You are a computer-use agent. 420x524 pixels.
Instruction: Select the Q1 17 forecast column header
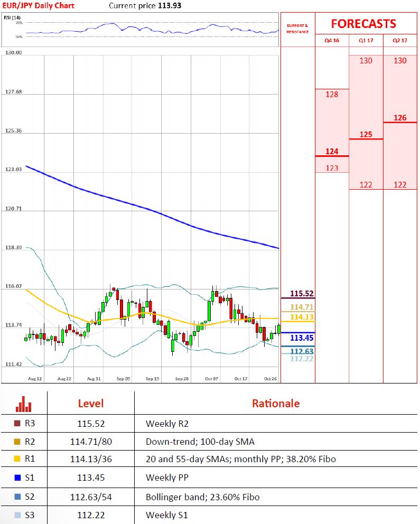click(x=366, y=41)
